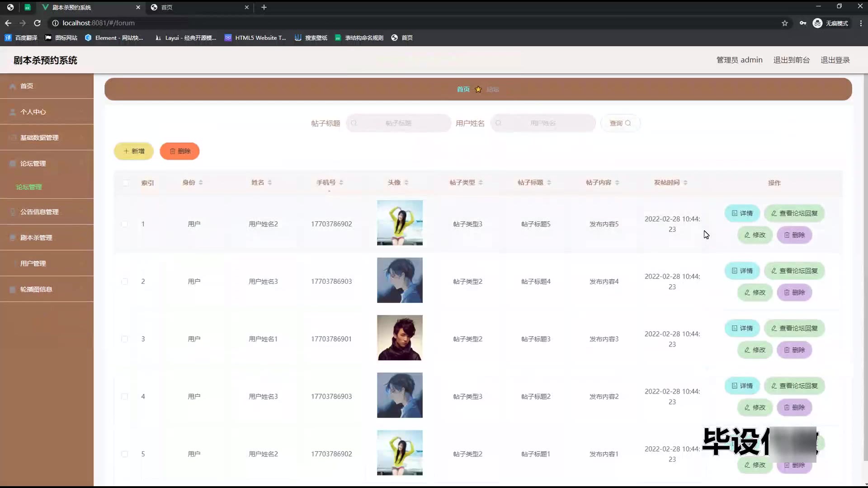Click the password key icon
The width and height of the screenshot is (868, 488).
(803, 23)
